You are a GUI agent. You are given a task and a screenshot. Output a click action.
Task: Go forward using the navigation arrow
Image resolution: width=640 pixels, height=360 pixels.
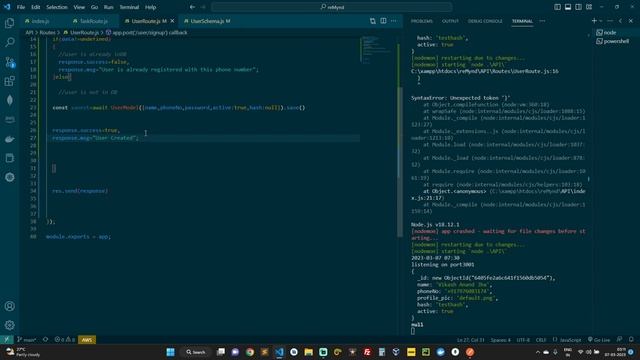tap(203, 7)
